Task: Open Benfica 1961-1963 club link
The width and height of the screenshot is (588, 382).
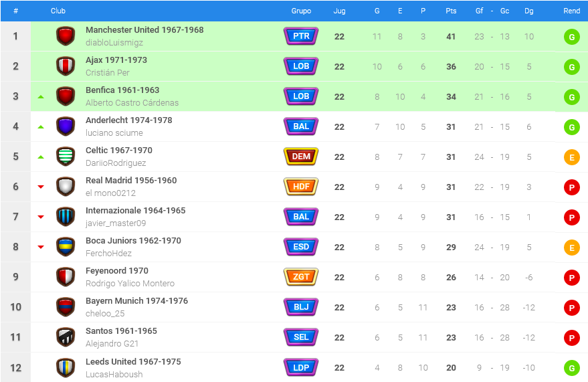Action: point(122,90)
